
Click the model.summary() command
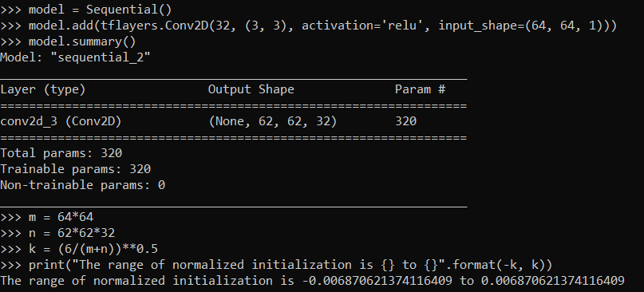[x=68, y=41]
